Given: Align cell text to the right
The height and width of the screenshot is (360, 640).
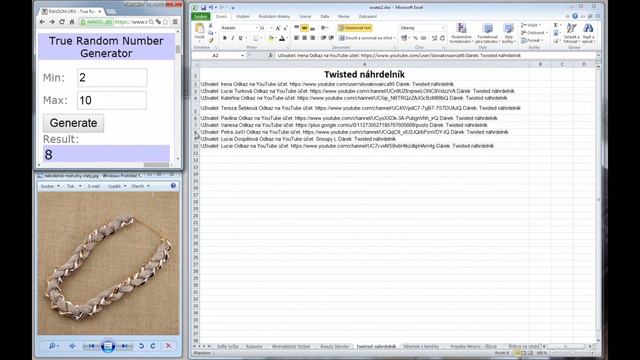Looking at the screenshot, I should [x=313, y=38].
